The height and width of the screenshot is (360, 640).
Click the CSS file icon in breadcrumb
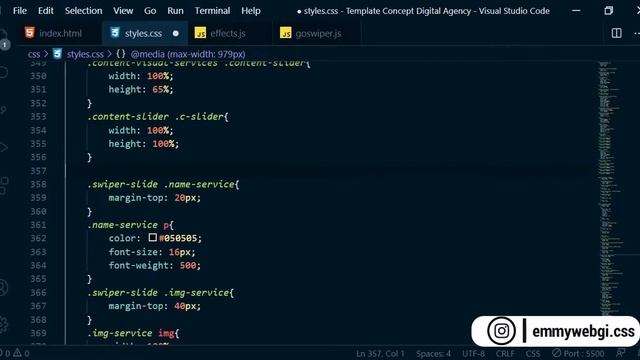(x=58, y=54)
